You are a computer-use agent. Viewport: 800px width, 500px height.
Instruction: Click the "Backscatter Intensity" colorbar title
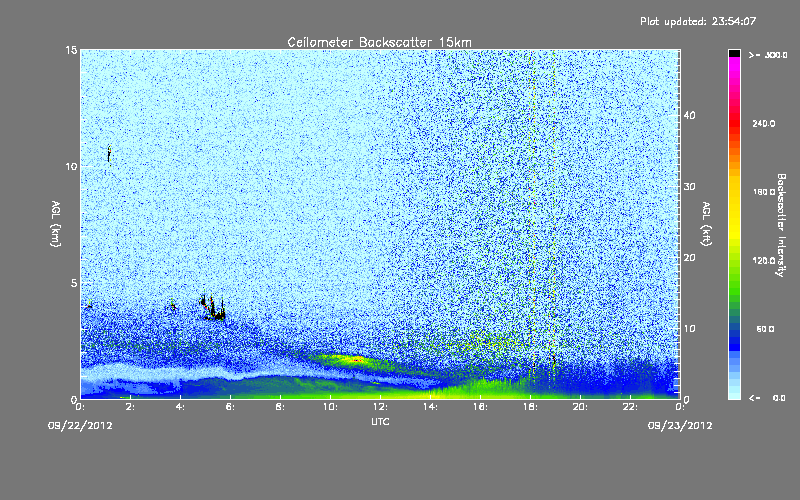click(x=781, y=225)
